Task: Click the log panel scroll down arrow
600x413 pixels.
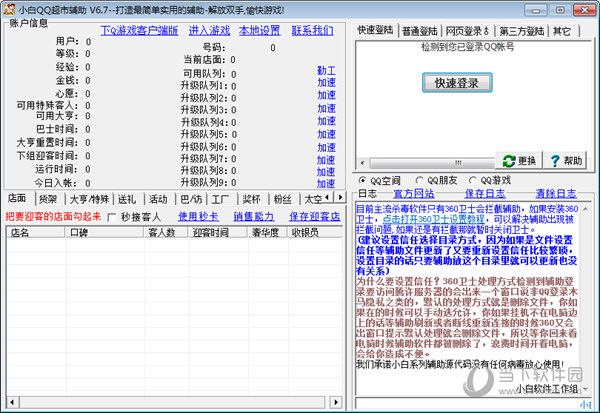Action: [585, 390]
